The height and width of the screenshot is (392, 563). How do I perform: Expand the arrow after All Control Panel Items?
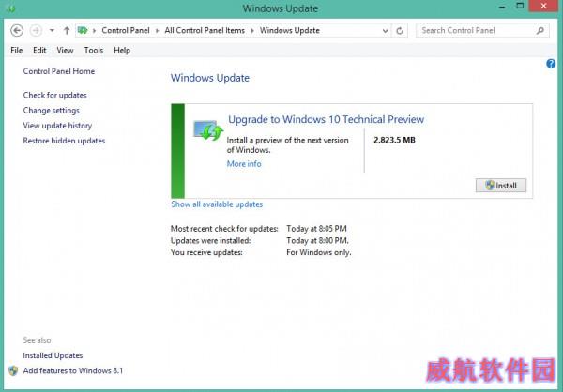[252, 31]
